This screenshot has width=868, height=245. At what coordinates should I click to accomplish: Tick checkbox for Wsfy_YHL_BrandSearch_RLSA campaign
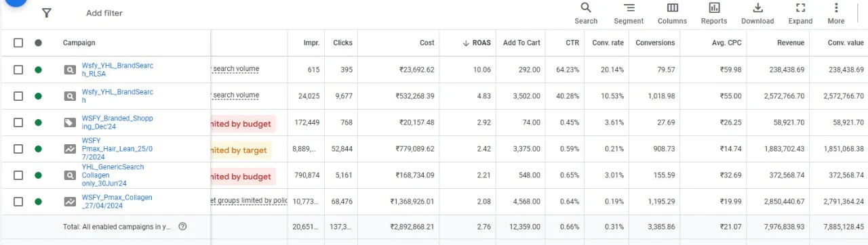coord(18,69)
